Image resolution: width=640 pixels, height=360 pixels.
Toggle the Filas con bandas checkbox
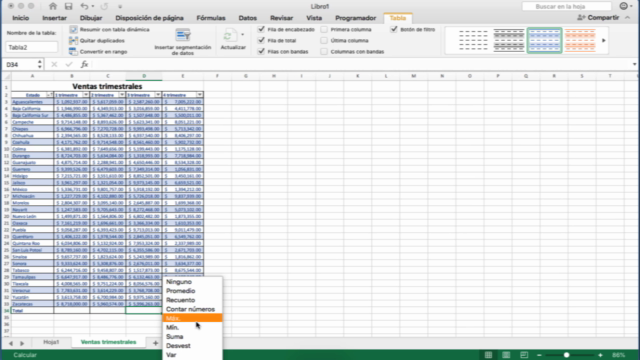click(261, 51)
